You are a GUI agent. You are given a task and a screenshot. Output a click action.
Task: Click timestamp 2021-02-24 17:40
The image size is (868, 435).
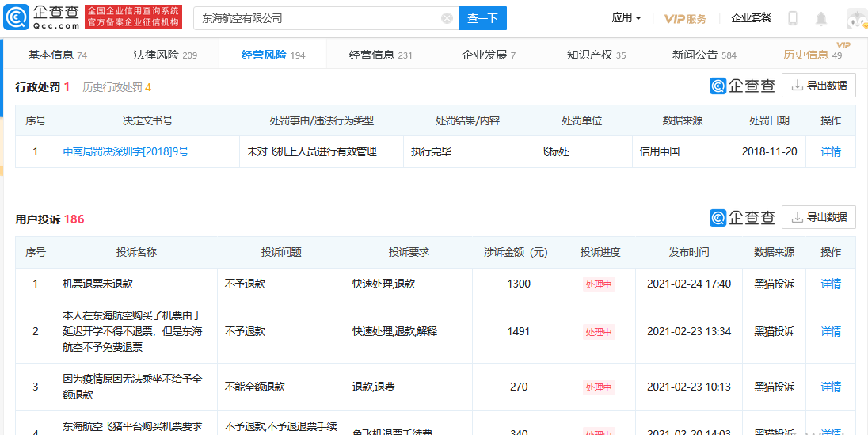click(x=689, y=284)
